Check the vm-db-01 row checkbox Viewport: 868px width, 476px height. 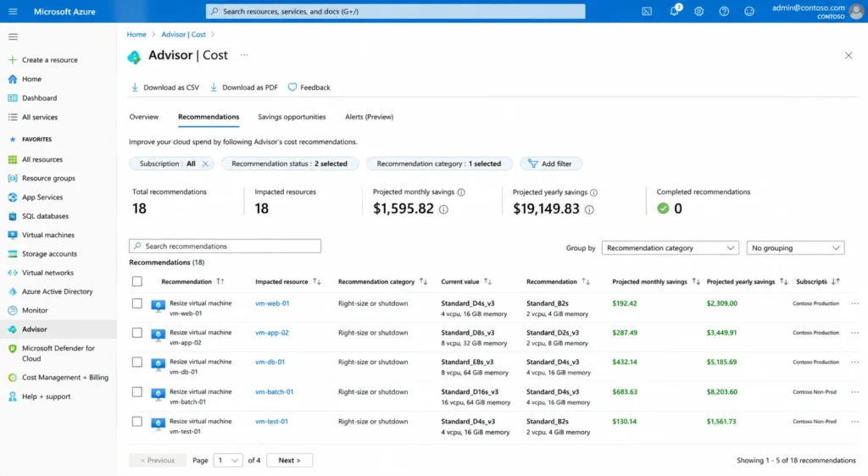(137, 363)
